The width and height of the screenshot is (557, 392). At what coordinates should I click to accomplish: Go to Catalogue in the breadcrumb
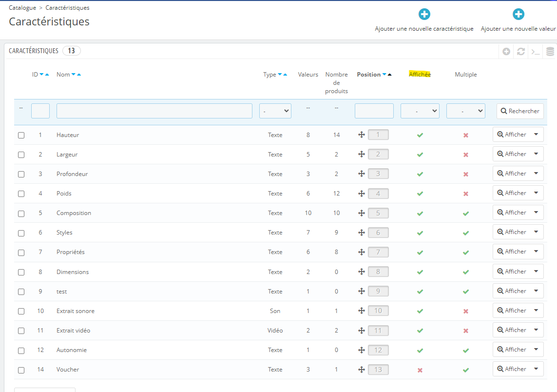(x=22, y=7)
